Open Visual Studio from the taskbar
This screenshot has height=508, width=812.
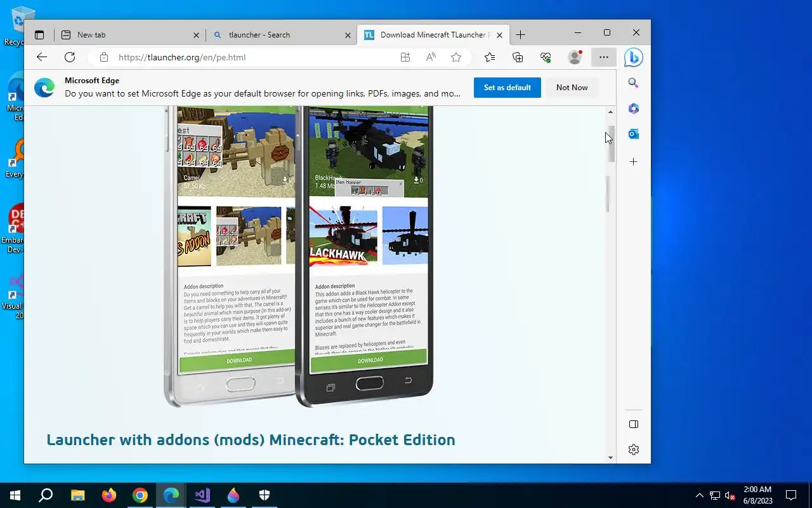202,495
